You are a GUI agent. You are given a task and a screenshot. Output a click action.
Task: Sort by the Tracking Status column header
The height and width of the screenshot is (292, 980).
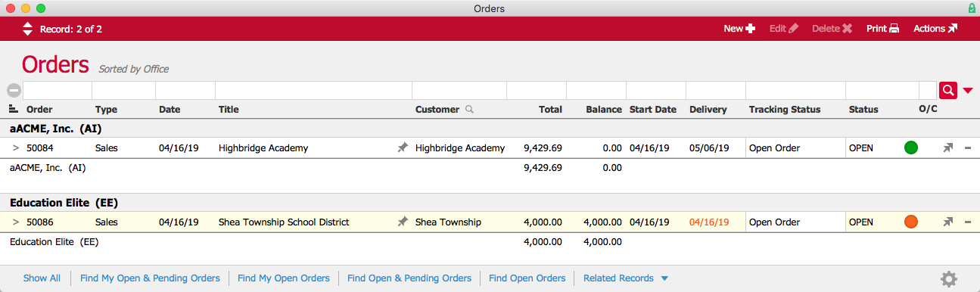(x=785, y=110)
